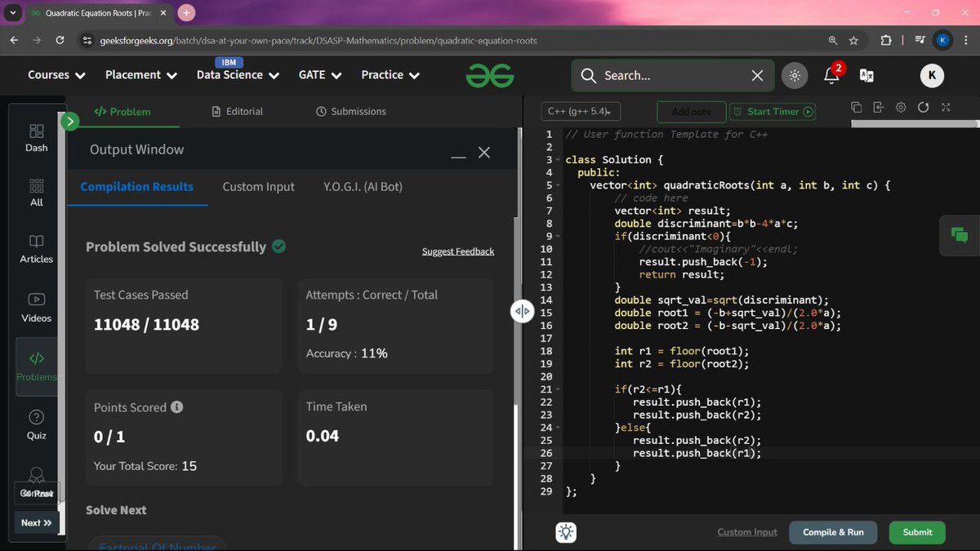Select the Compilation Results tab
Screen dimensions: 980x551
tap(137, 186)
